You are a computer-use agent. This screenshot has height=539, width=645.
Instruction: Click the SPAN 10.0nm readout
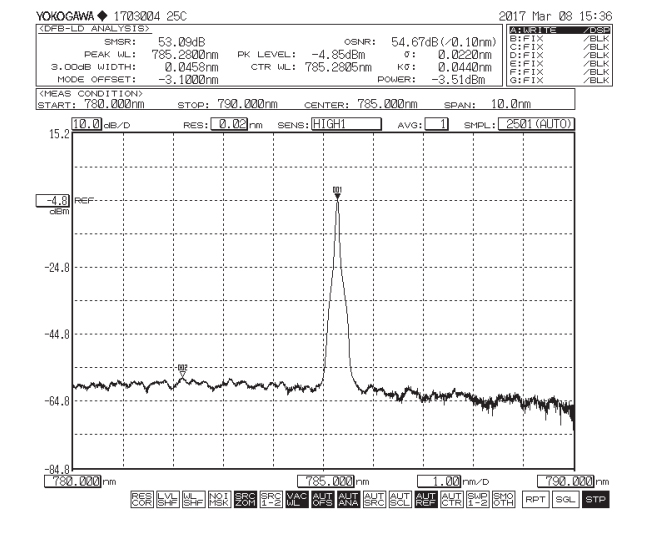tap(510, 104)
